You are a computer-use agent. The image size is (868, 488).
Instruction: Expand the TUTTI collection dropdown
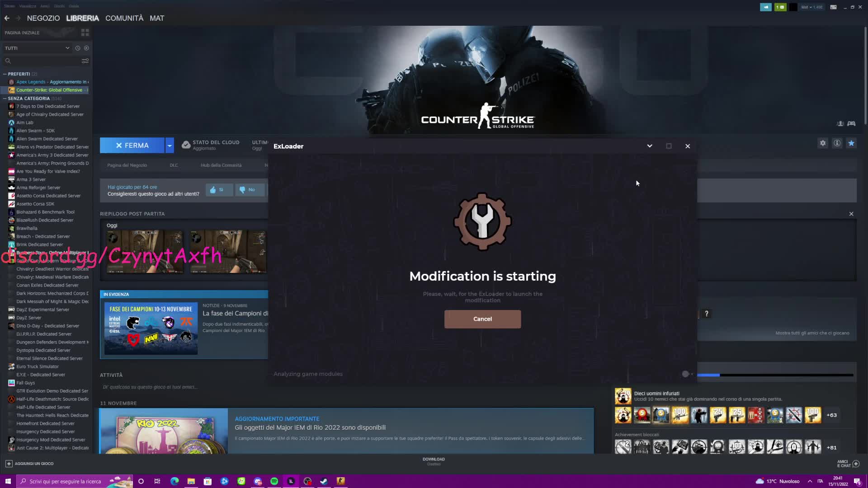pos(67,48)
